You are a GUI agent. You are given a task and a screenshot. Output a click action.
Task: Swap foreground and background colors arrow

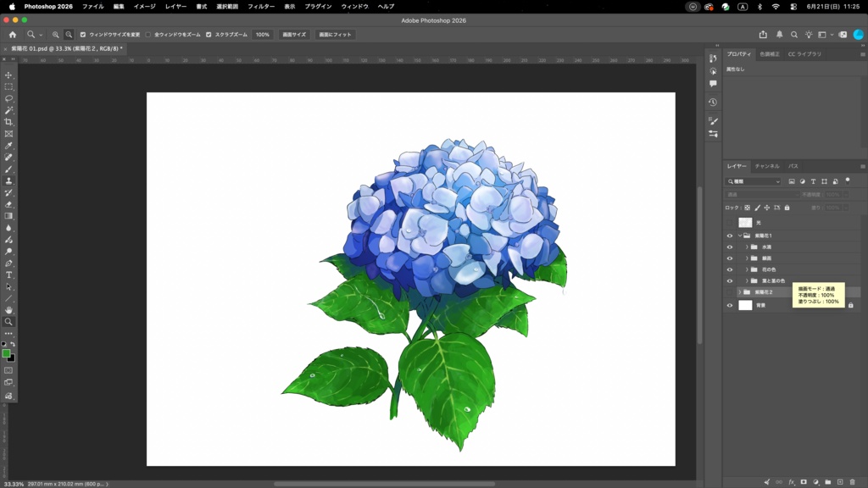(13, 344)
